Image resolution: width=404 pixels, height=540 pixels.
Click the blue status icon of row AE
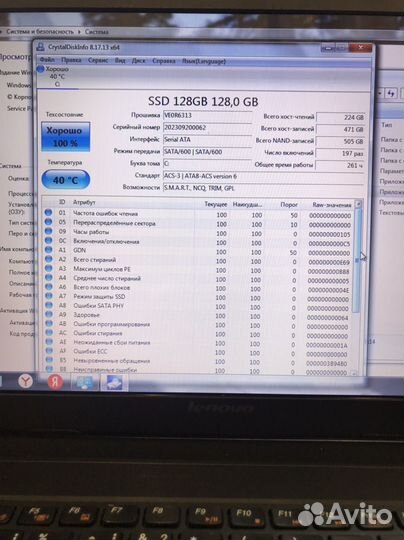point(49,342)
